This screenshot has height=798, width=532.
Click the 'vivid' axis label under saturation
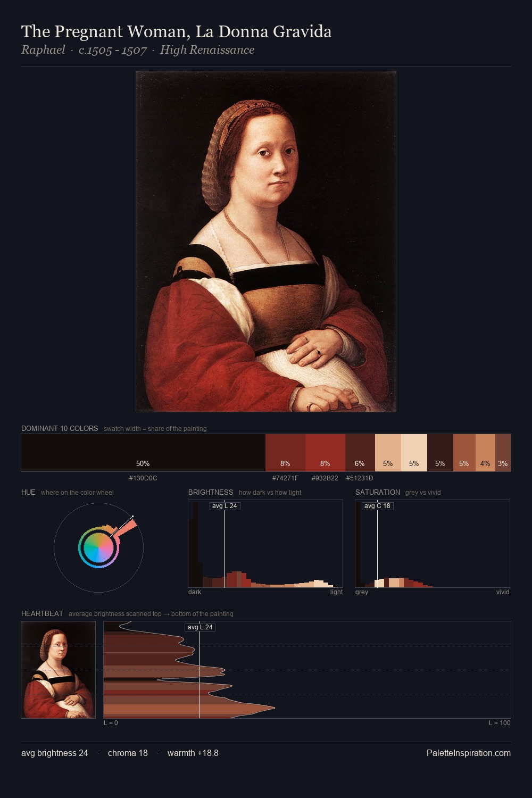pos(503,592)
